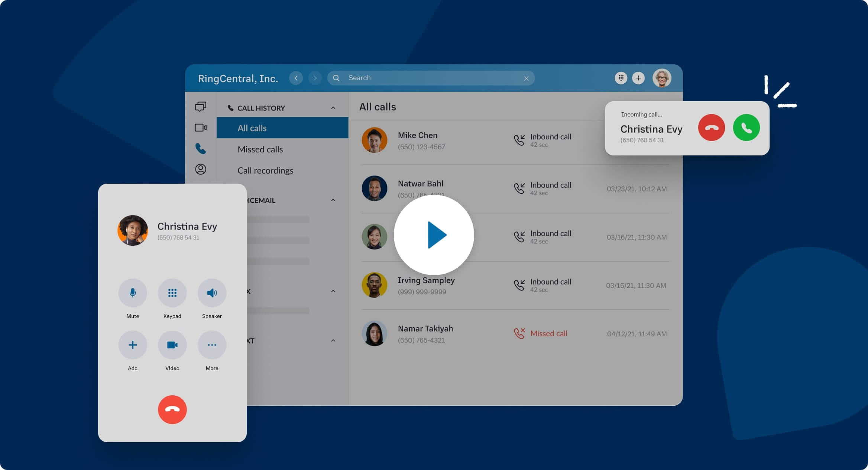This screenshot has height=470, width=868.
Task: Select the Missed calls menu item
Action: pyautogui.click(x=260, y=149)
